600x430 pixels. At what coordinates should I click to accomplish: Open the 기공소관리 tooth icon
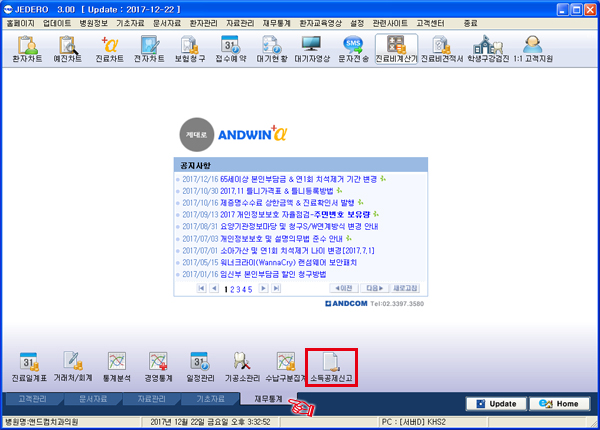point(242,367)
